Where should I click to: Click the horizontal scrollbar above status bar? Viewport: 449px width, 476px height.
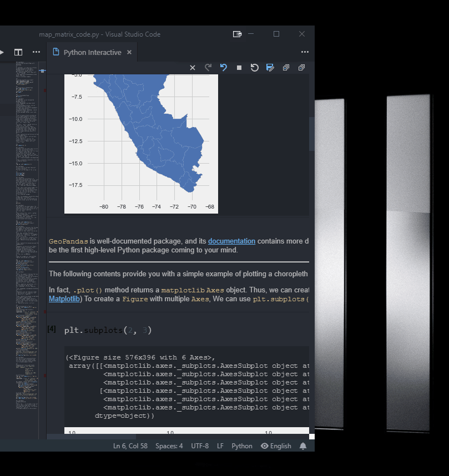[x=91, y=437]
